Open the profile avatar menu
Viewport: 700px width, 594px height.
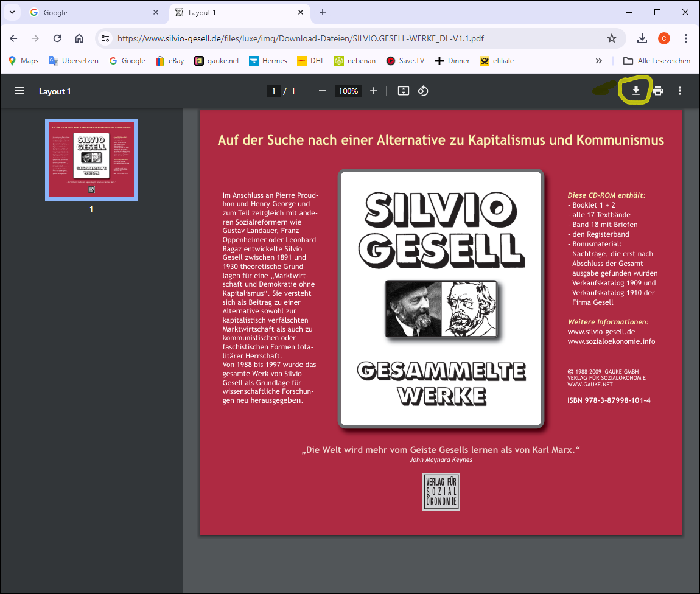click(664, 38)
